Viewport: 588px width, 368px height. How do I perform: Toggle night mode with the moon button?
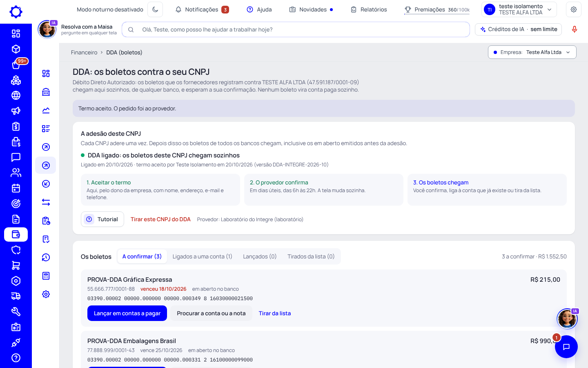[155, 9]
